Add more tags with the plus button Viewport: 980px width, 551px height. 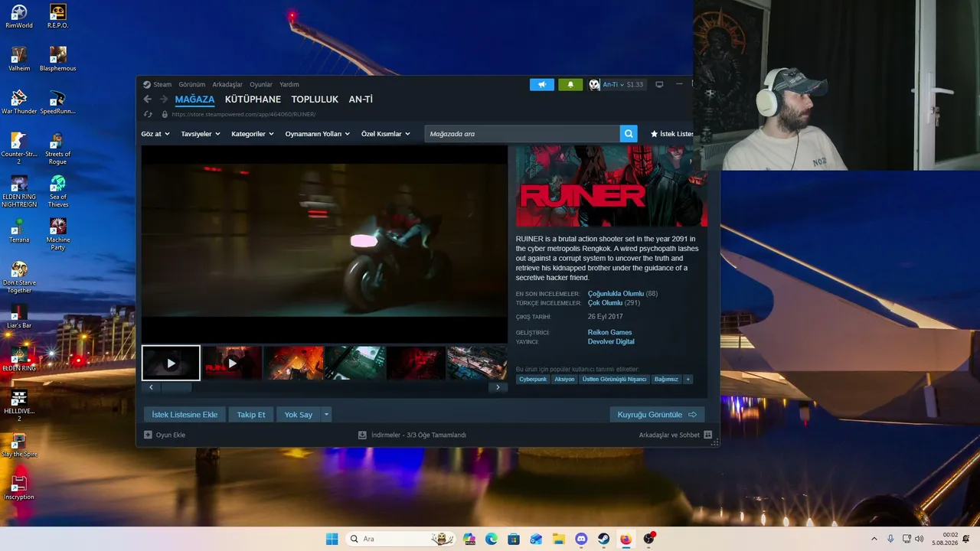pyautogui.click(x=688, y=380)
